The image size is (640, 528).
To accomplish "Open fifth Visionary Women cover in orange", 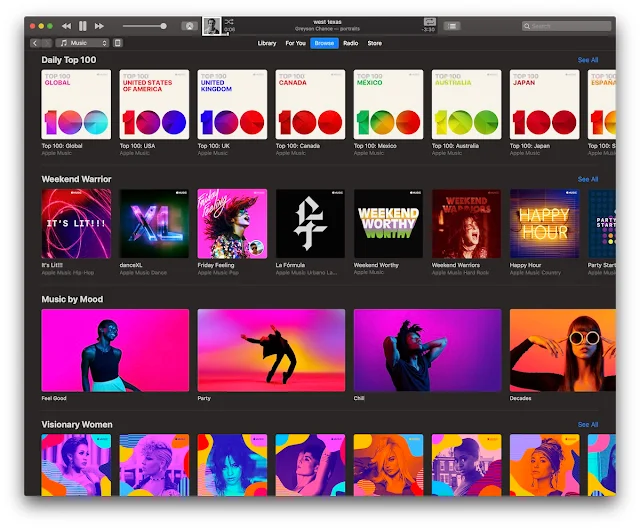I will coord(389,465).
